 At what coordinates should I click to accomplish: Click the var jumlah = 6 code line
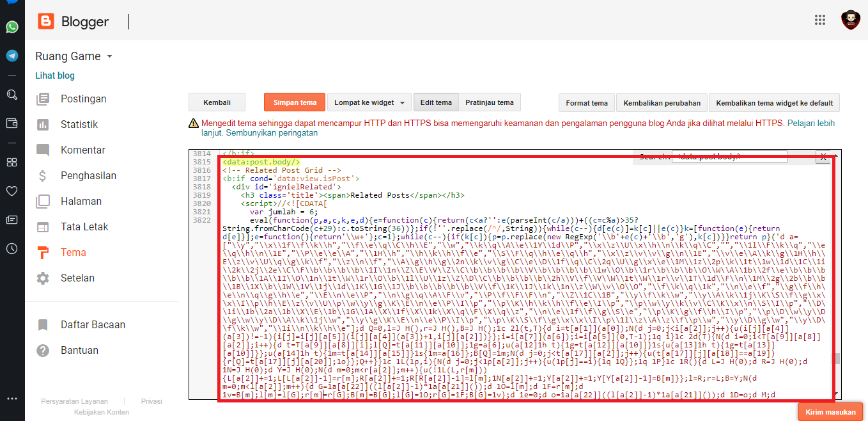[x=283, y=212]
